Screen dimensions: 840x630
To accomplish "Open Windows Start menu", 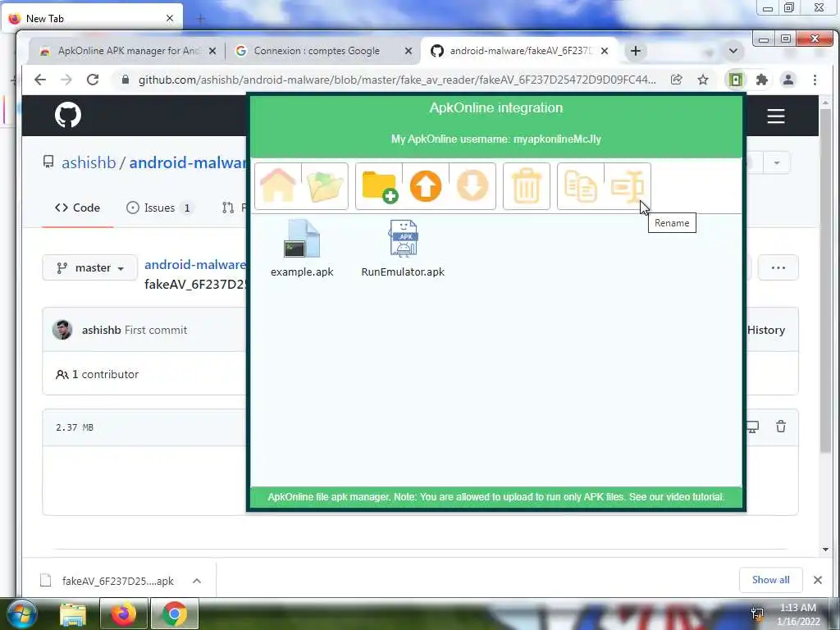I will click(21, 614).
